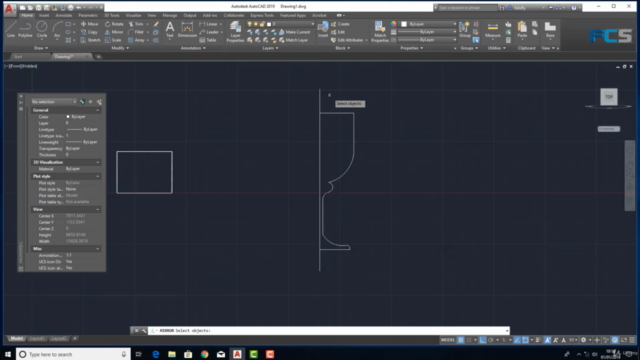Click Match Layer button
This screenshot has width=640, height=360.
(x=294, y=40)
